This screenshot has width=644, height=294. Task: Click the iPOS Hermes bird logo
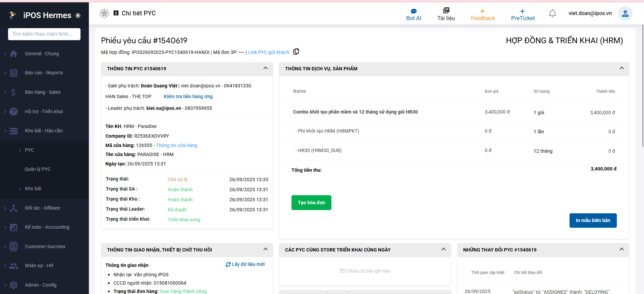13,15
